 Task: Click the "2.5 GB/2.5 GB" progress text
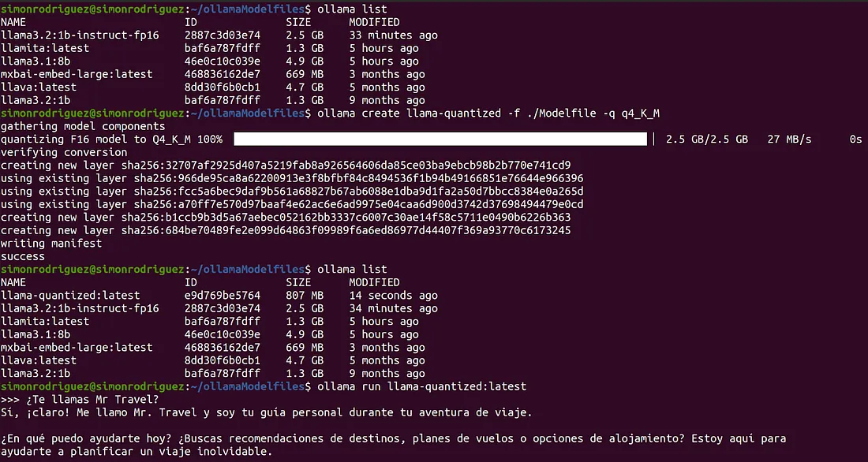[706, 140]
